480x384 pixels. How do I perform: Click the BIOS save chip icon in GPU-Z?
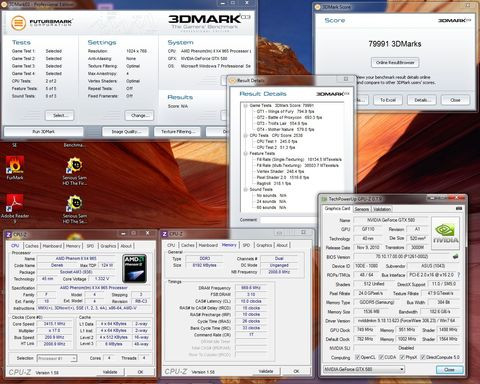point(455,257)
